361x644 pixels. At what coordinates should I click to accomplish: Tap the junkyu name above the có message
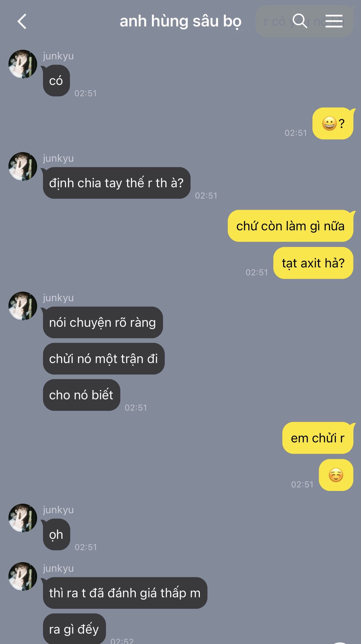point(58,56)
